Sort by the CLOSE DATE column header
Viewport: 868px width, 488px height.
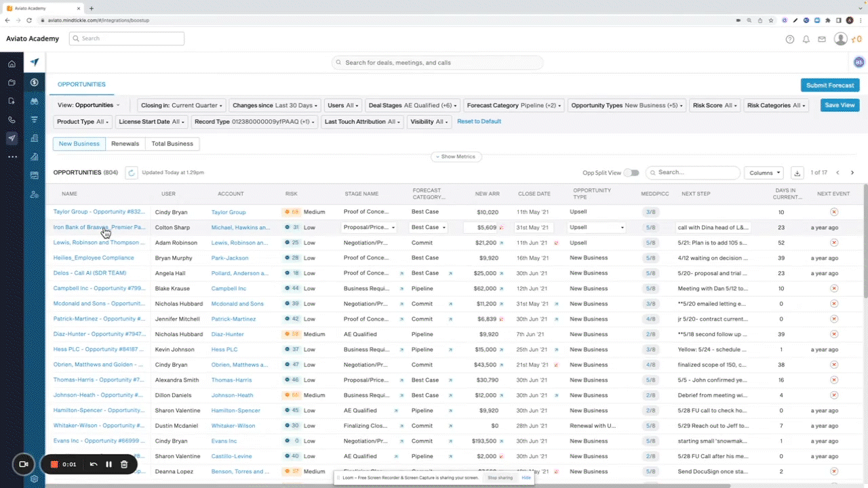[x=534, y=194]
